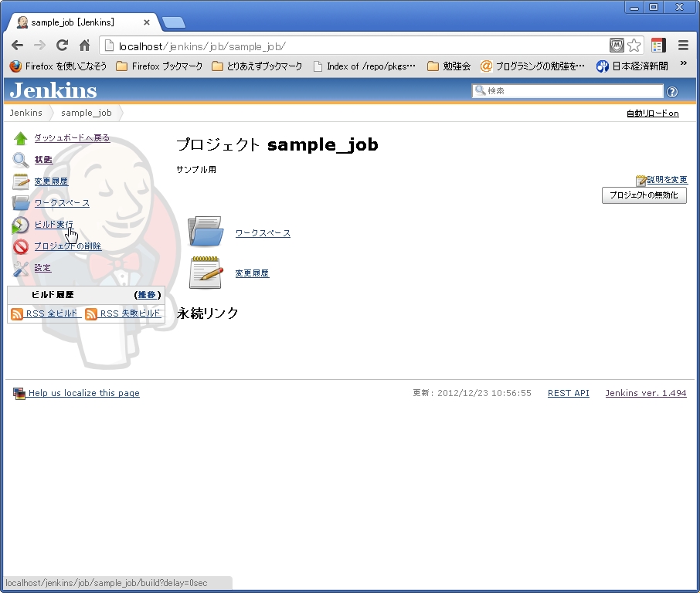The height and width of the screenshot is (593, 700).
Task: Click the ビルド履歴 panel title
Action: (x=53, y=295)
